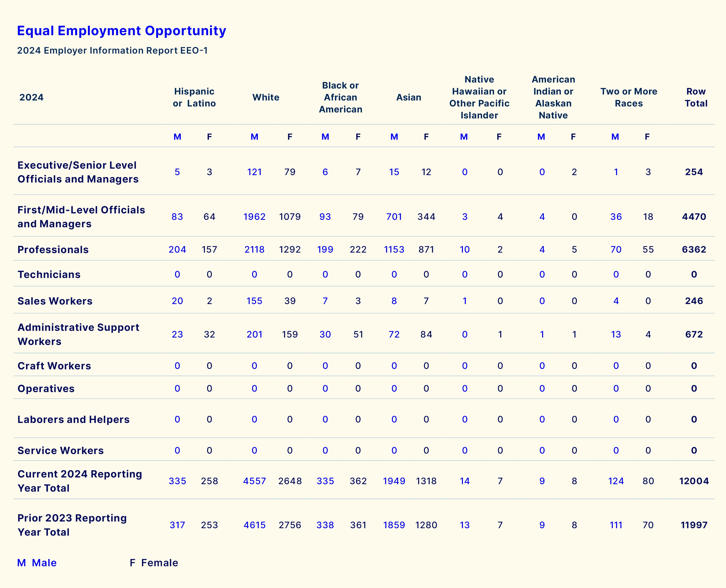
Task: Select the 6362 Professionals row total
Action: tap(693, 250)
